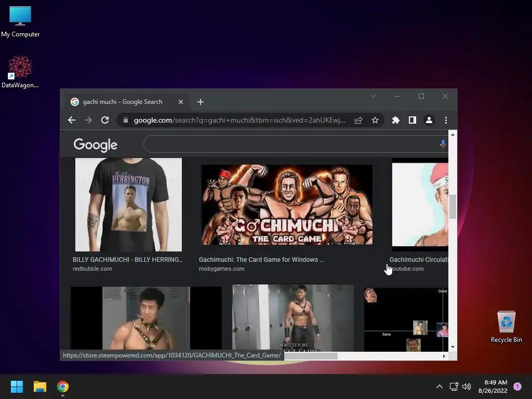Open Chrome extensions puzzle icon
532x399 pixels.
[395, 120]
